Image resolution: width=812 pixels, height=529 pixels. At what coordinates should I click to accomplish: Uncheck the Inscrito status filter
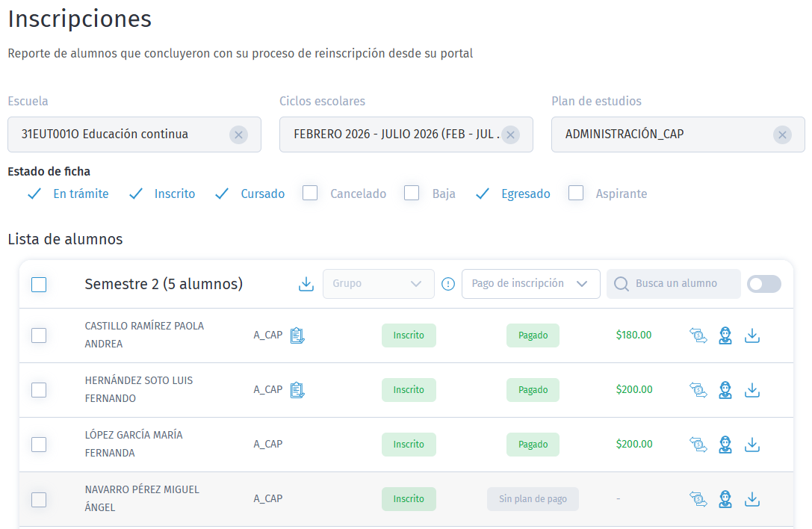136,194
